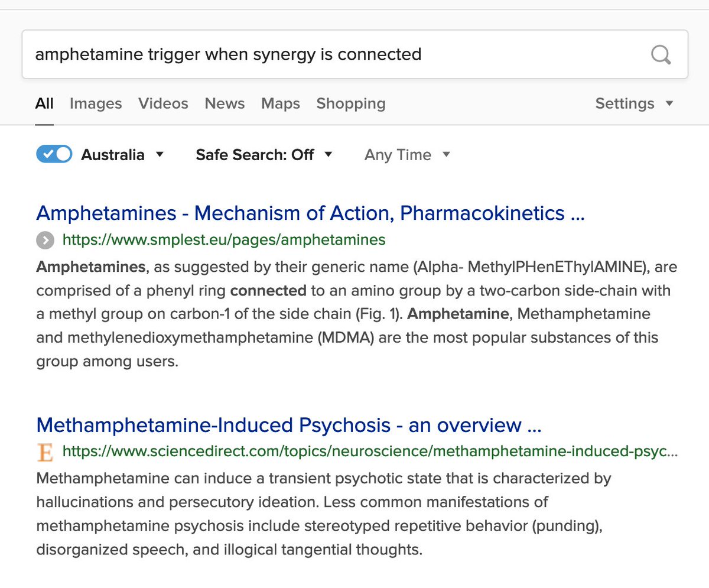Select the All results tab

[x=44, y=103]
